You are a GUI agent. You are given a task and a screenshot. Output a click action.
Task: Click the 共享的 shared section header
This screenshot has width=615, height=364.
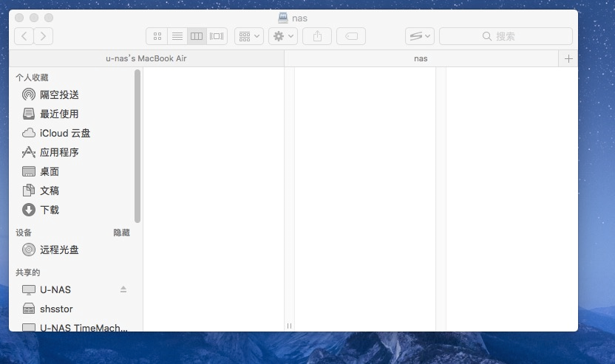(x=28, y=272)
